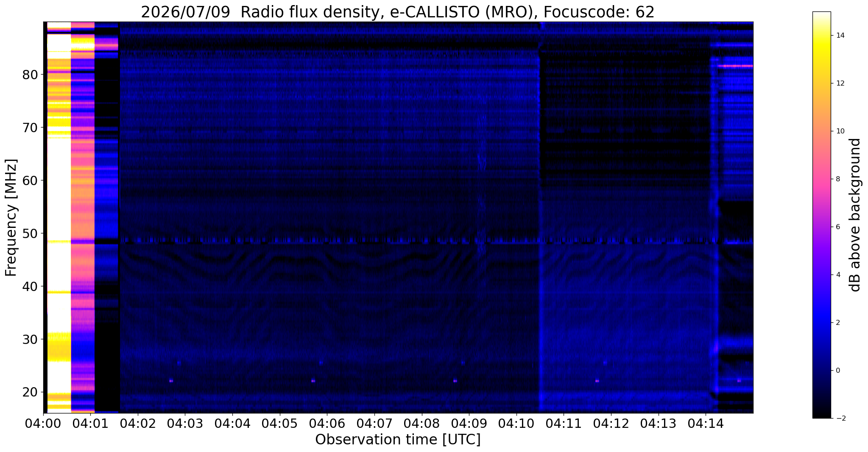This screenshot has height=452, width=868.
Task: Click the 70 MHz frequency tick label
Action: click(x=30, y=128)
